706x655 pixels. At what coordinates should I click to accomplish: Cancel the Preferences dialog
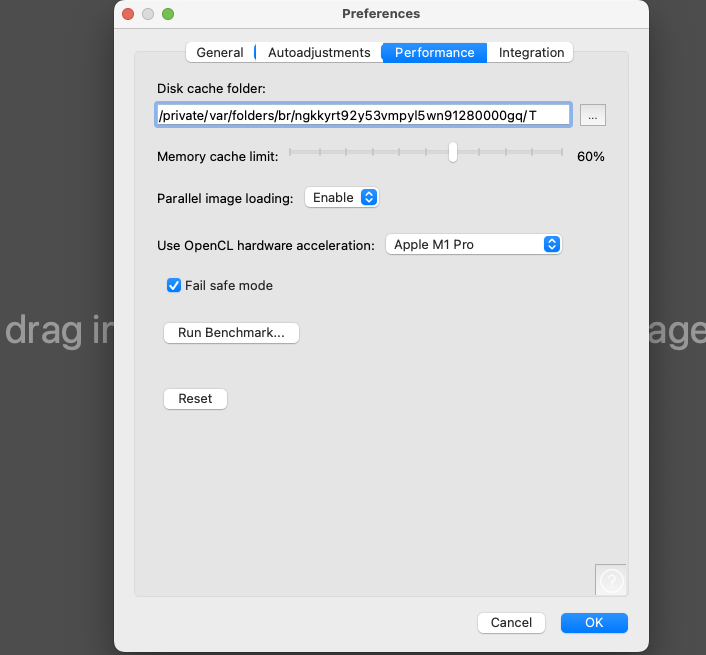511,623
